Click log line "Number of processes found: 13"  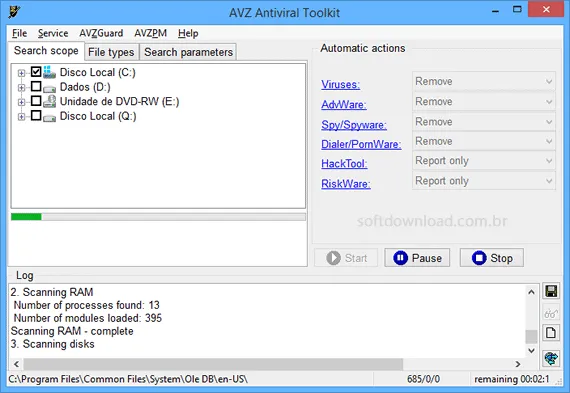(x=87, y=305)
